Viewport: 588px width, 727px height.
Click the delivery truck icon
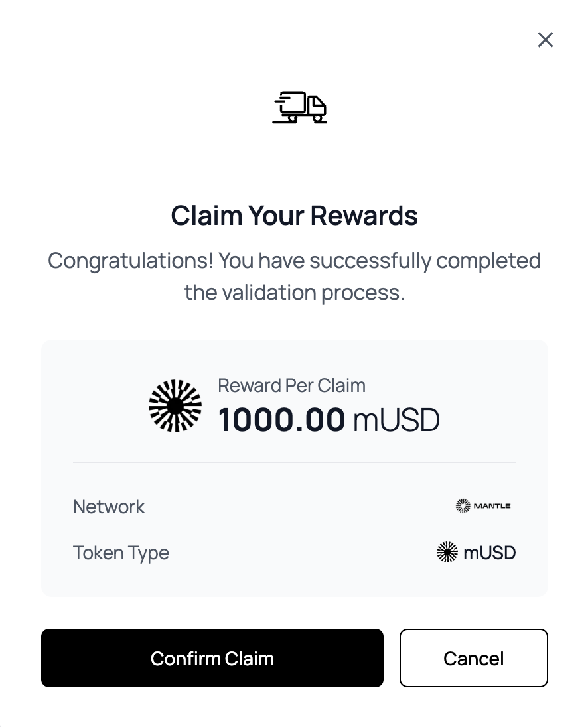point(300,107)
